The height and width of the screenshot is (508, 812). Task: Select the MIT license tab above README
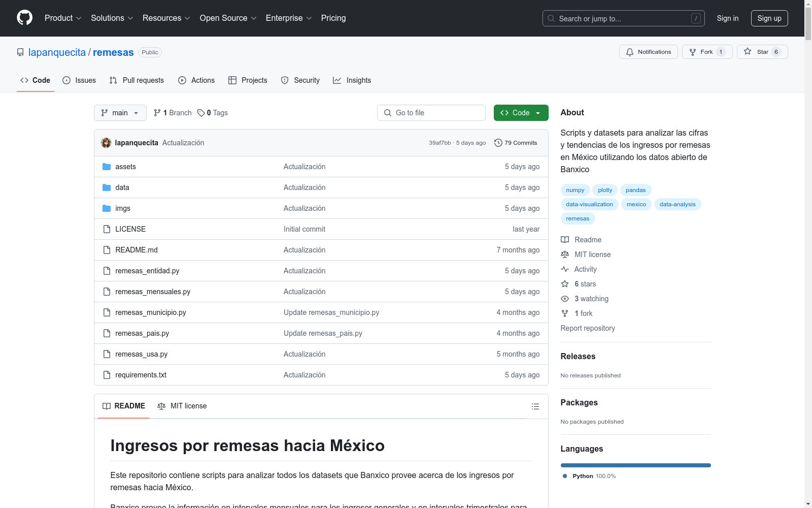pos(182,406)
